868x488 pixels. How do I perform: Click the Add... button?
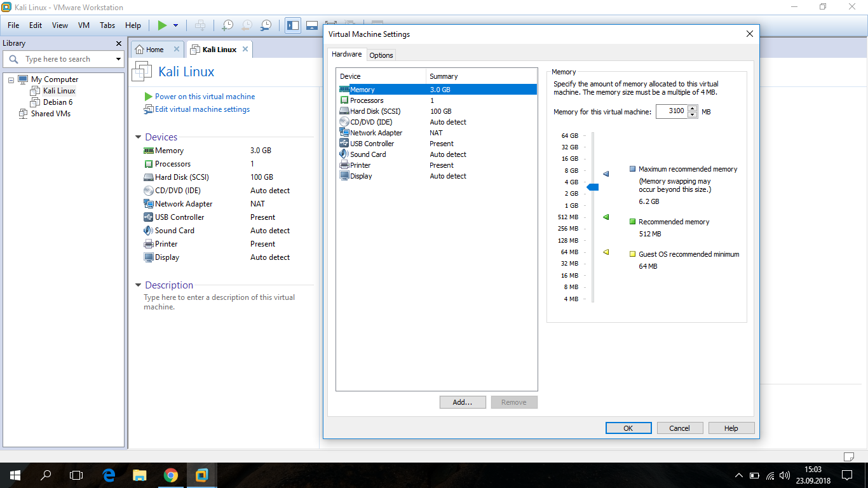point(463,402)
